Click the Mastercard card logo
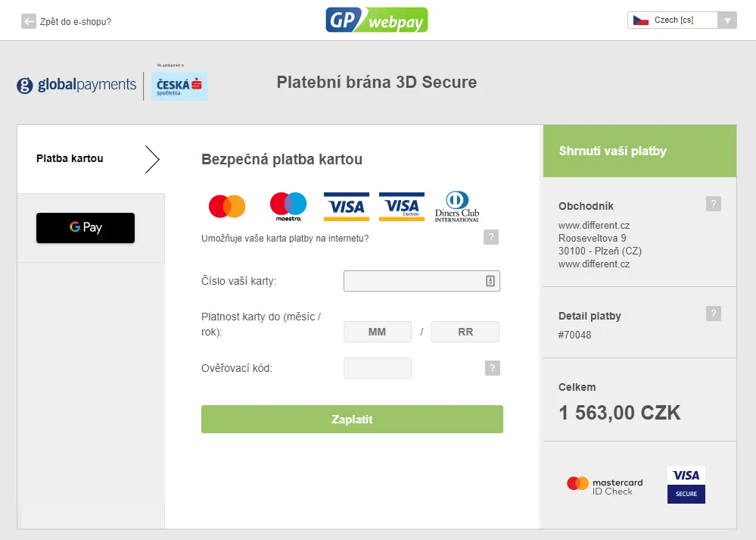 pos(227,206)
